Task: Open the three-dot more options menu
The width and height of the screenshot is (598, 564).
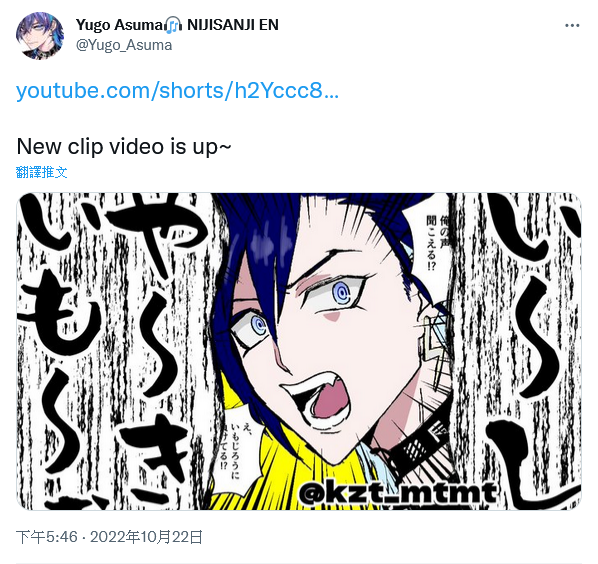Action: (572, 26)
